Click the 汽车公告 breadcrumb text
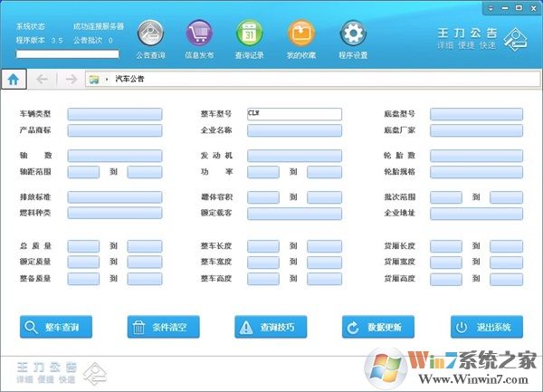Screen dimensions: 543x392 click(x=129, y=79)
